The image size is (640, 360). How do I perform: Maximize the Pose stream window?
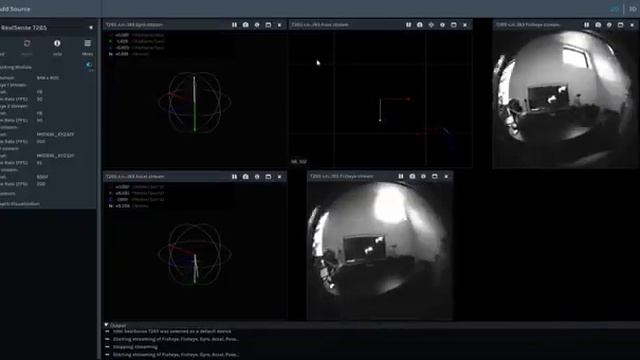click(x=453, y=25)
